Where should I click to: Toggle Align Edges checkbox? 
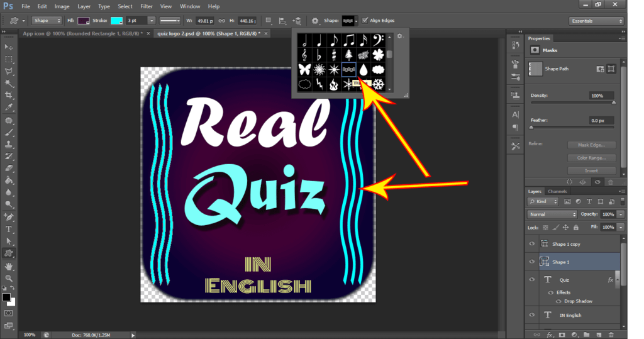(365, 21)
